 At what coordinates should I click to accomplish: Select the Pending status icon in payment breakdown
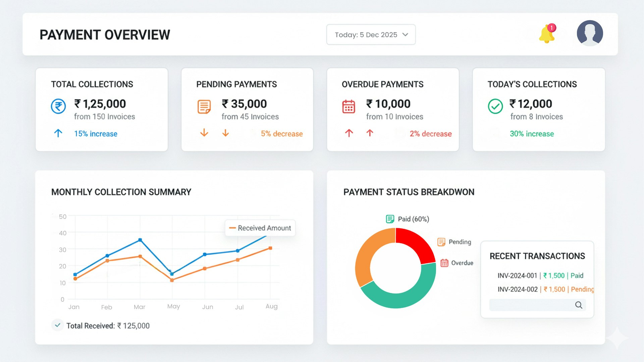[441, 241]
